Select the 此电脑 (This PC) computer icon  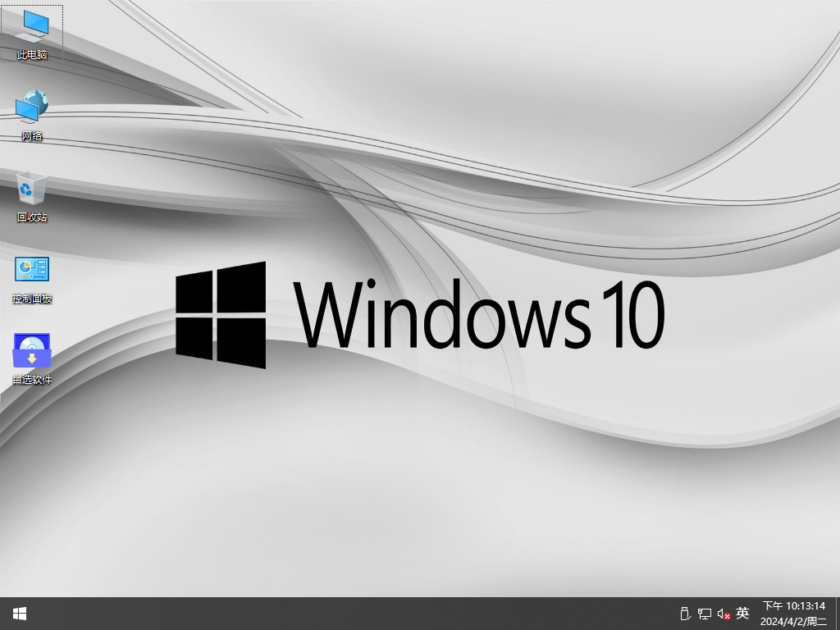(x=32, y=26)
